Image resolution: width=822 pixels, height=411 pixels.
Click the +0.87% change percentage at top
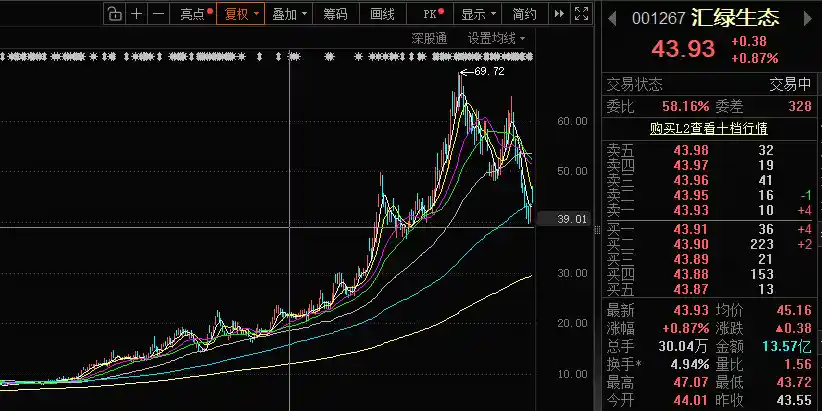pos(755,58)
